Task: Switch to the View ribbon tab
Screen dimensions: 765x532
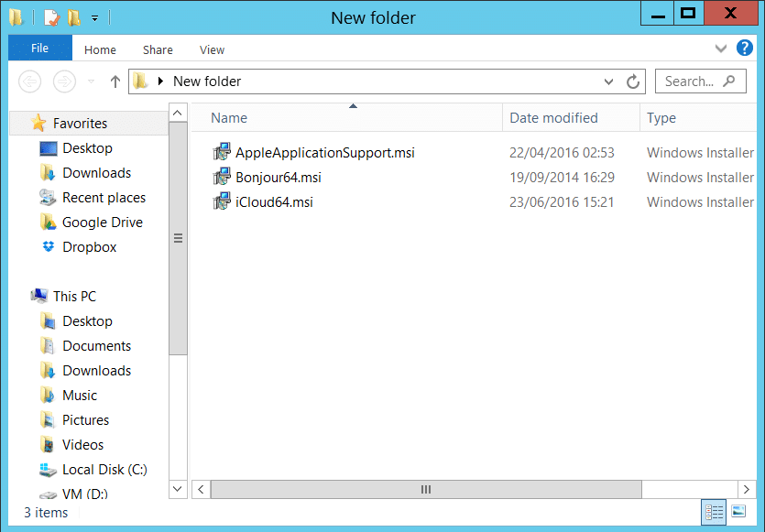Action: coord(212,49)
